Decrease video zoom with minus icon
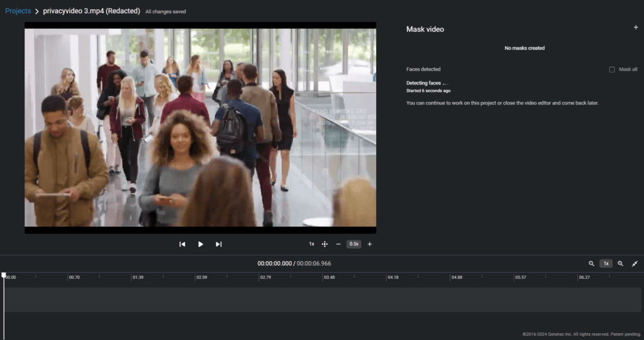 338,244
